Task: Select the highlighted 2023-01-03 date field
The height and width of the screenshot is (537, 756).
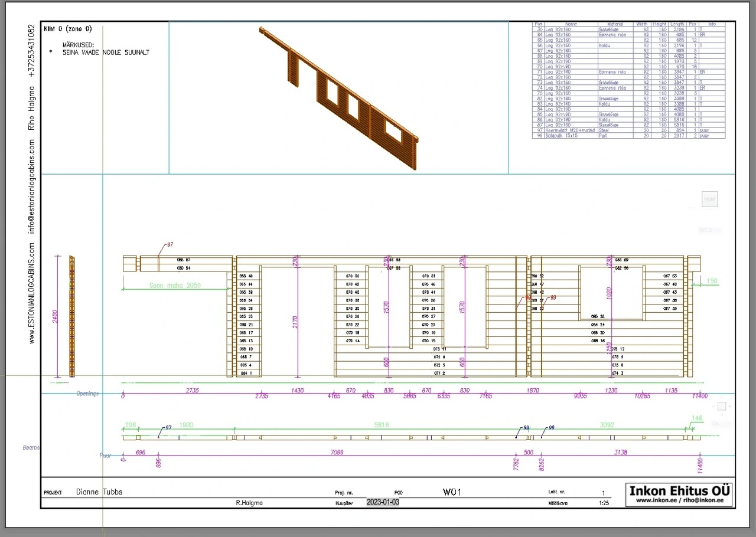Action: pos(383,502)
